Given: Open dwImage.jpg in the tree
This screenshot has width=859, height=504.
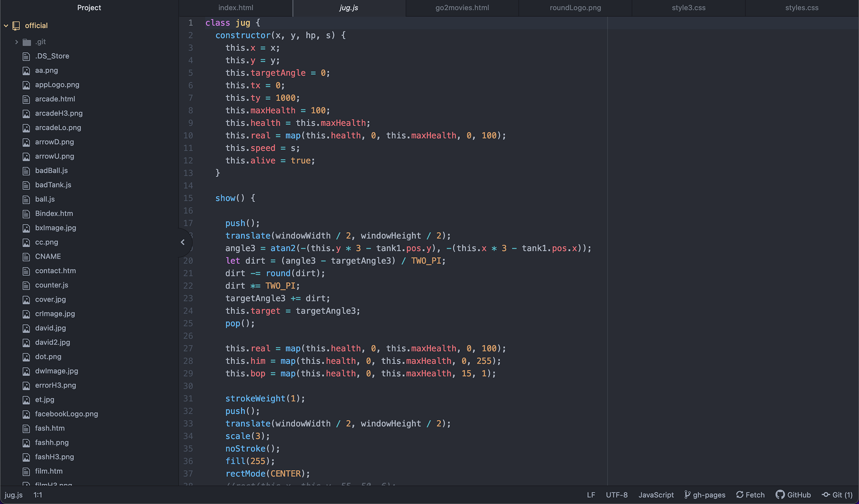Looking at the screenshot, I should pyautogui.click(x=57, y=371).
